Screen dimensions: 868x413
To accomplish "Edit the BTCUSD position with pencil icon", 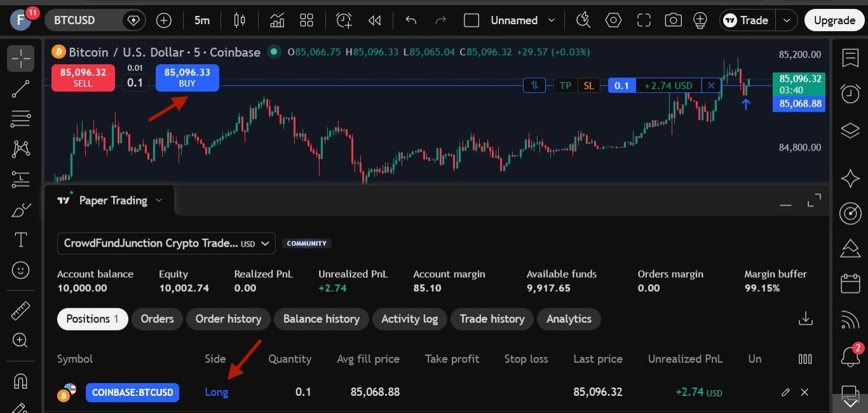I will 786,392.
